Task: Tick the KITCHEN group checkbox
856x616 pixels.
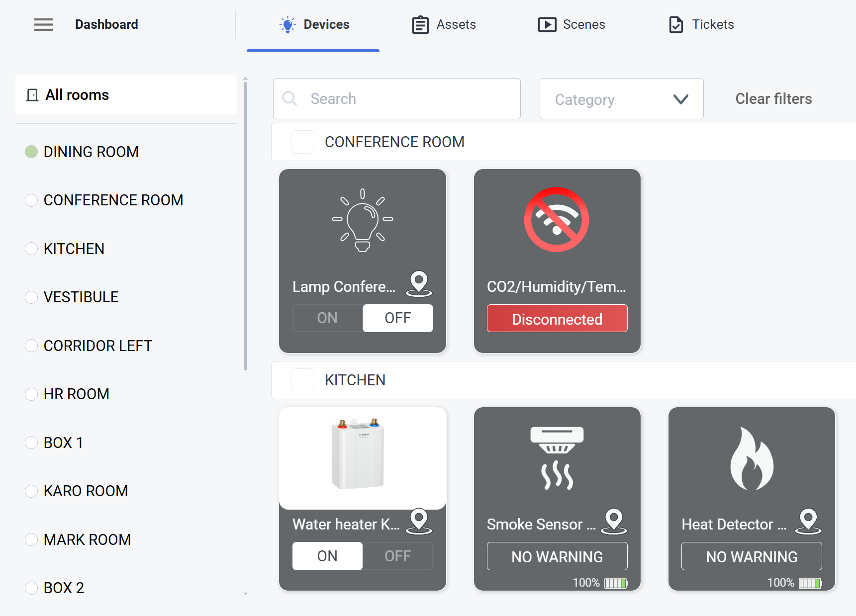Action: [302, 380]
